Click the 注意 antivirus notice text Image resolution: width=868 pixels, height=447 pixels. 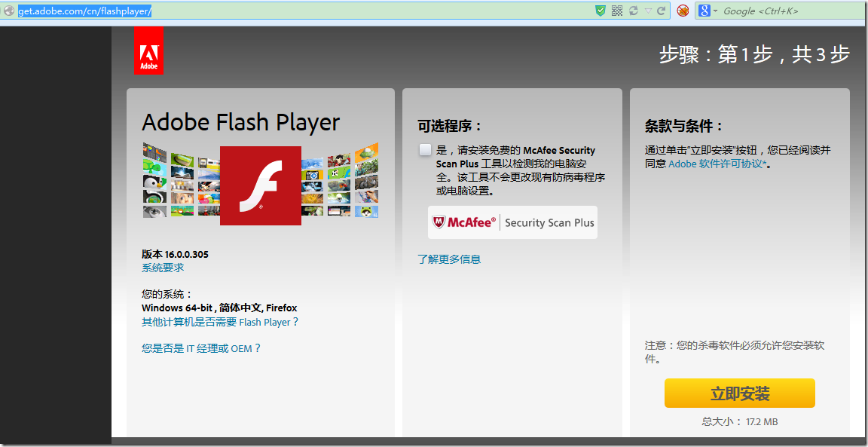point(735,352)
